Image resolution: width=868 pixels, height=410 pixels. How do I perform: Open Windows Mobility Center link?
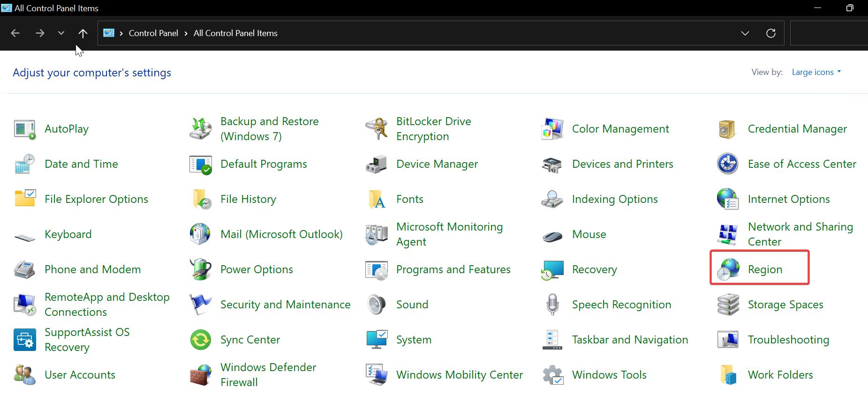460,375
